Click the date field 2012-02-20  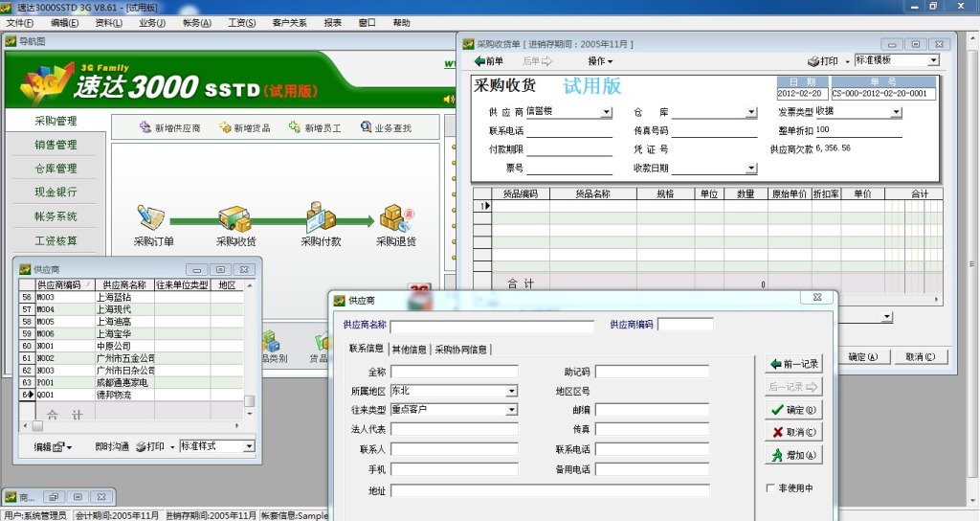click(x=803, y=94)
